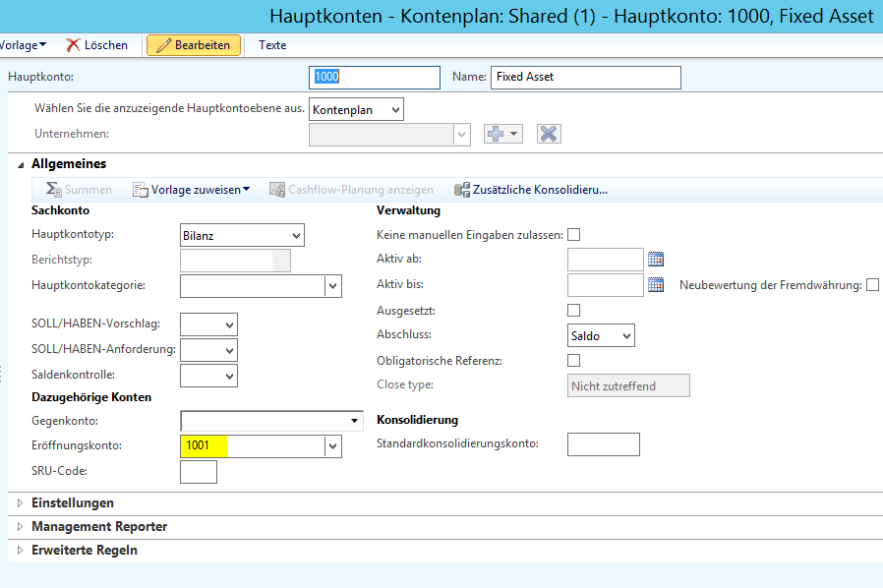Click the Bearbeiten edit pencil button
The width and height of the screenshot is (883, 588).
click(194, 45)
